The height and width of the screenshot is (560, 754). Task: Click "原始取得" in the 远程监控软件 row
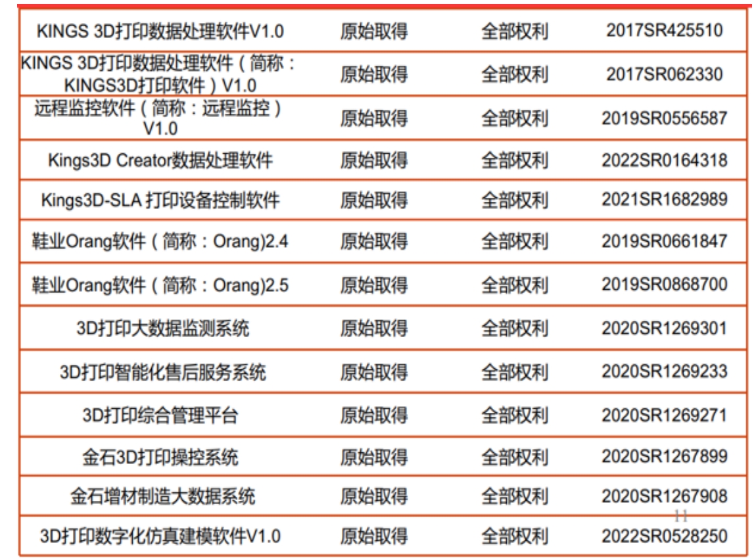tap(374, 119)
